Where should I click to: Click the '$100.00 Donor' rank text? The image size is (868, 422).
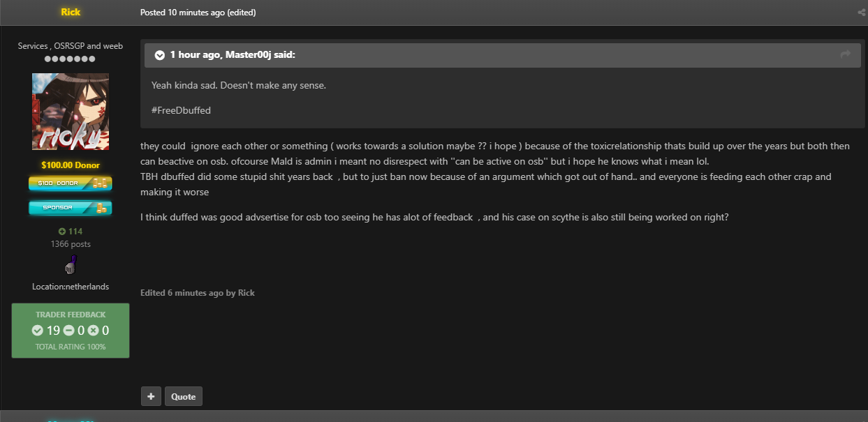(71, 165)
